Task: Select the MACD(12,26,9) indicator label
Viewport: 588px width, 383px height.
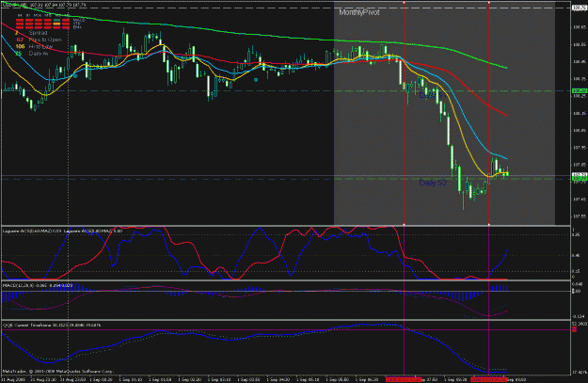Action: 38,285
